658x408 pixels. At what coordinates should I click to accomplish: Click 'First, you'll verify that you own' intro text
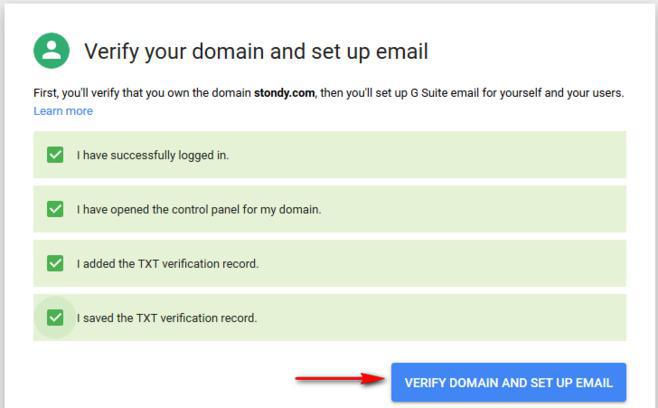click(x=120, y=93)
